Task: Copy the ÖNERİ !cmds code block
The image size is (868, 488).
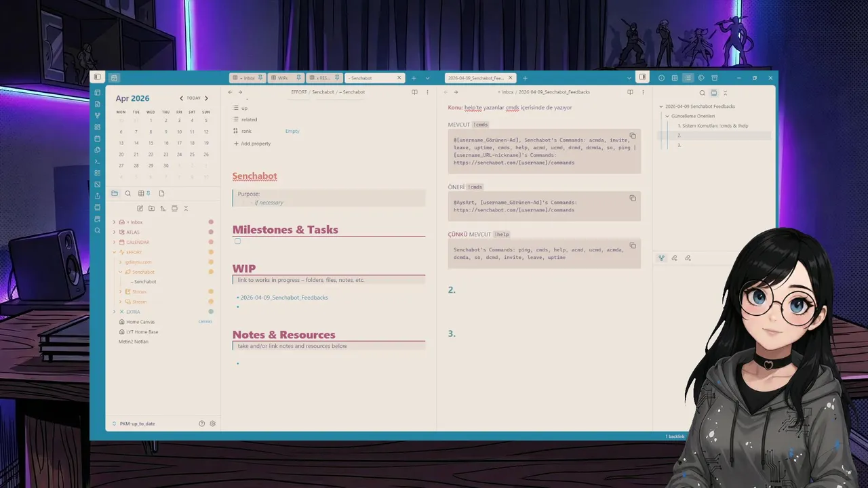Action: (x=633, y=198)
